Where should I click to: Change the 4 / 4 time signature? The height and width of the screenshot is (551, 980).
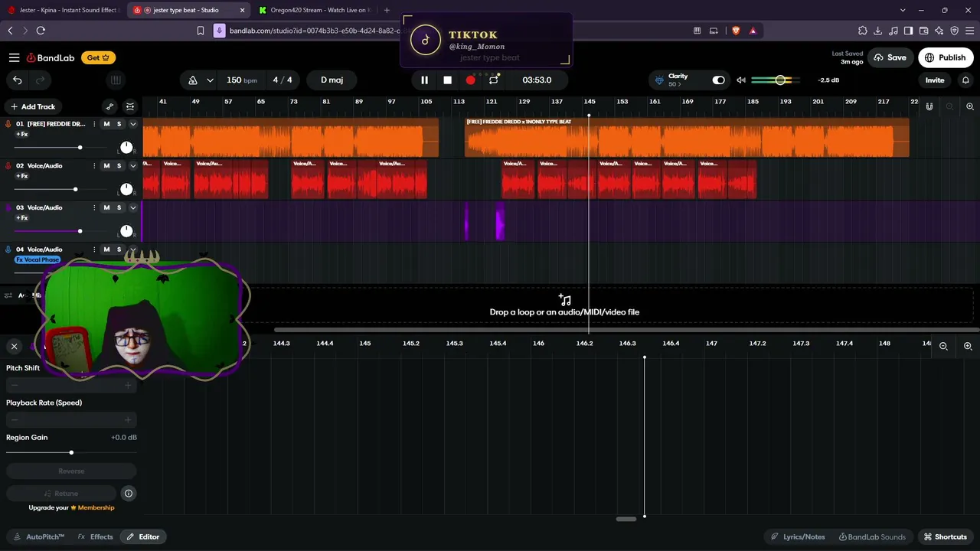283,80
